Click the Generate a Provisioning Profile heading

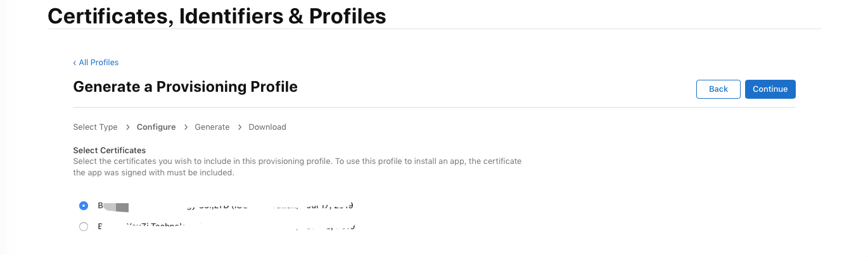pos(186,87)
